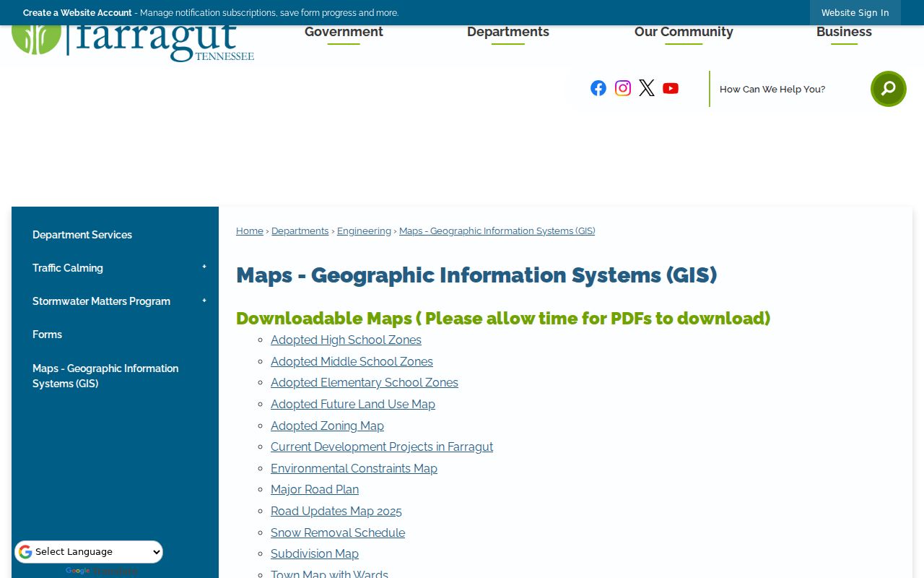Image resolution: width=924 pixels, height=578 pixels.
Task: Go to Home breadcrumb link
Action: (x=250, y=231)
